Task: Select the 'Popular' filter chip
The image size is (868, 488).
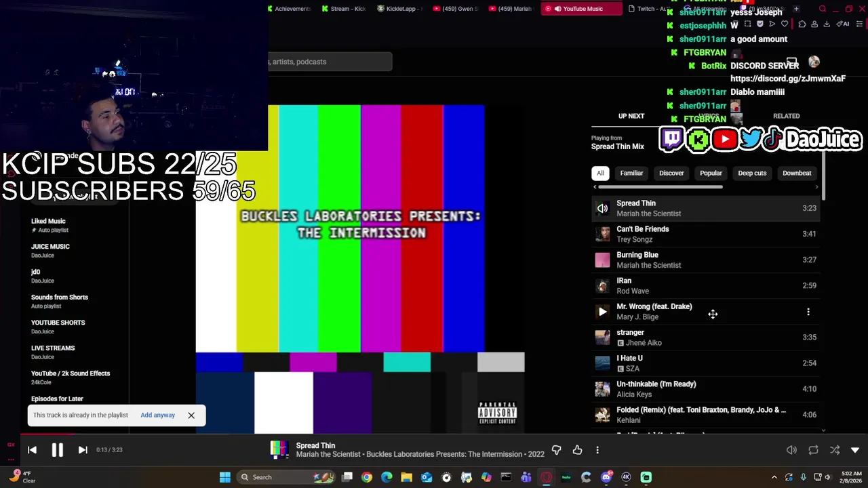Action: 711,173
